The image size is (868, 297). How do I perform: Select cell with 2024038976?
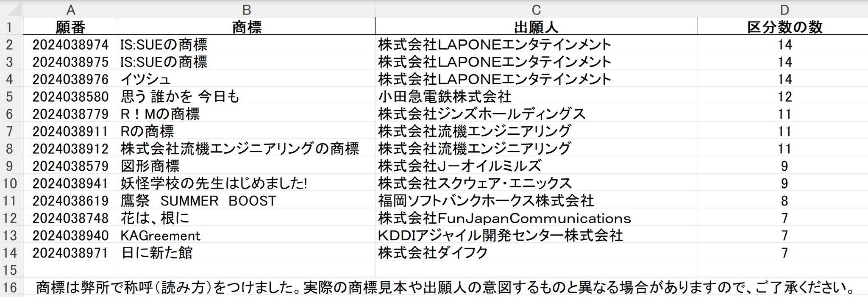[x=71, y=79]
